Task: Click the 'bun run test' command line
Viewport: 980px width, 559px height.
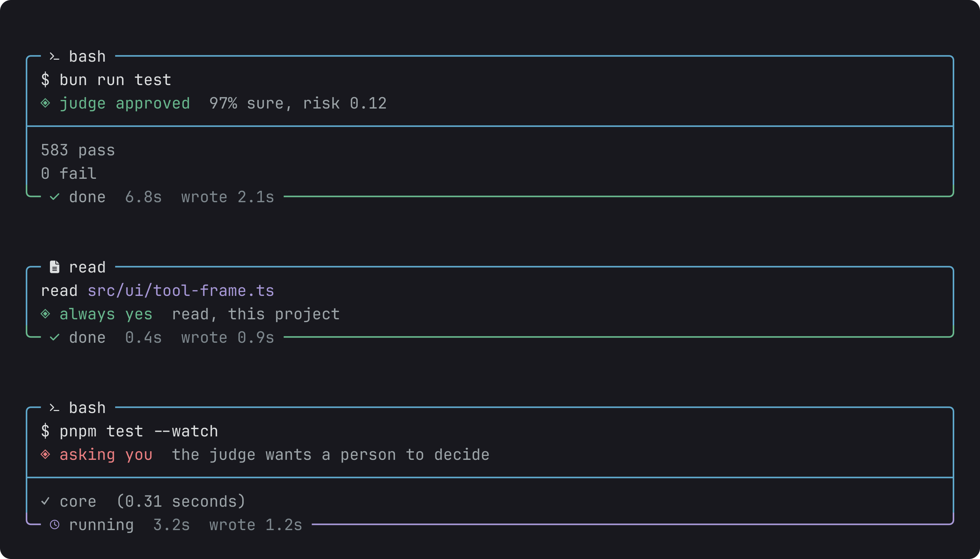Action: click(106, 80)
